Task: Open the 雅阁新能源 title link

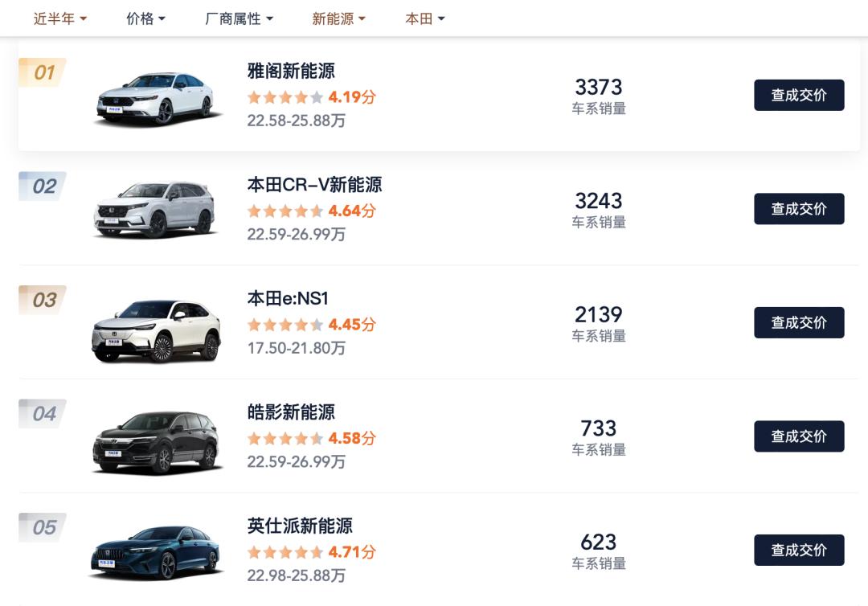Action: (291, 71)
